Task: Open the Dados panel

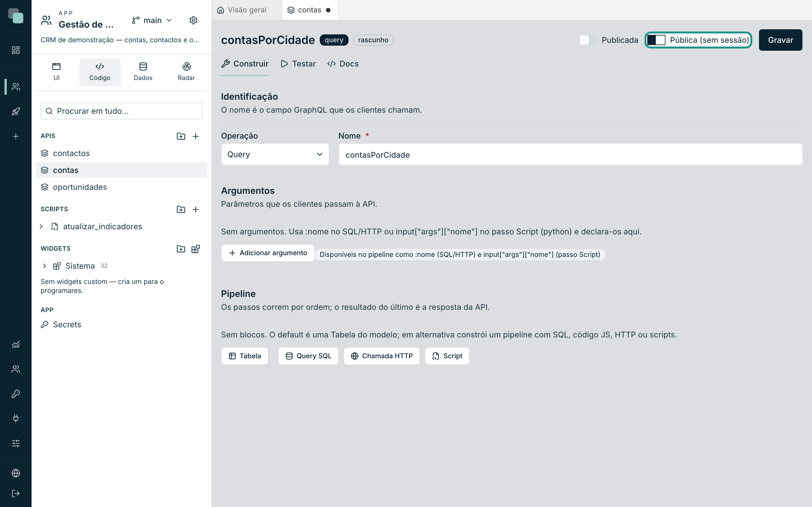Action: pyautogui.click(x=143, y=72)
